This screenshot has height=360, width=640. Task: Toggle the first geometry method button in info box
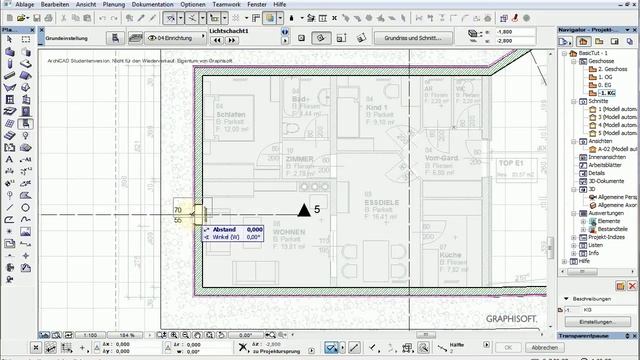[301, 38]
